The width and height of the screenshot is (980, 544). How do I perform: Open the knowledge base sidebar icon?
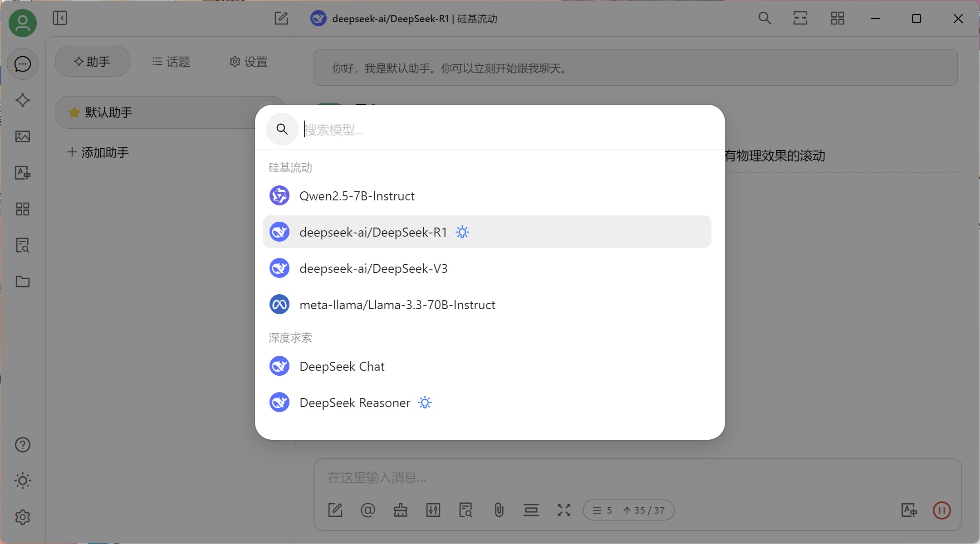(23, 245)
